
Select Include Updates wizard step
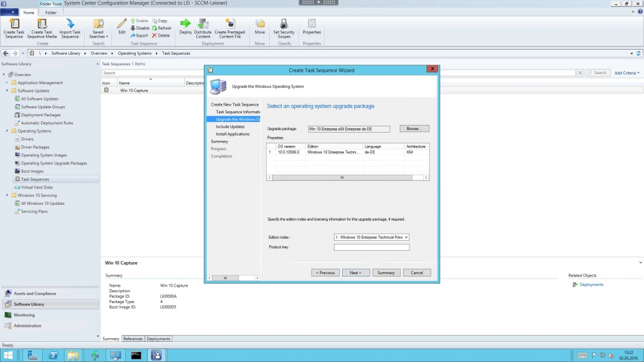click(x=230, y=126)
